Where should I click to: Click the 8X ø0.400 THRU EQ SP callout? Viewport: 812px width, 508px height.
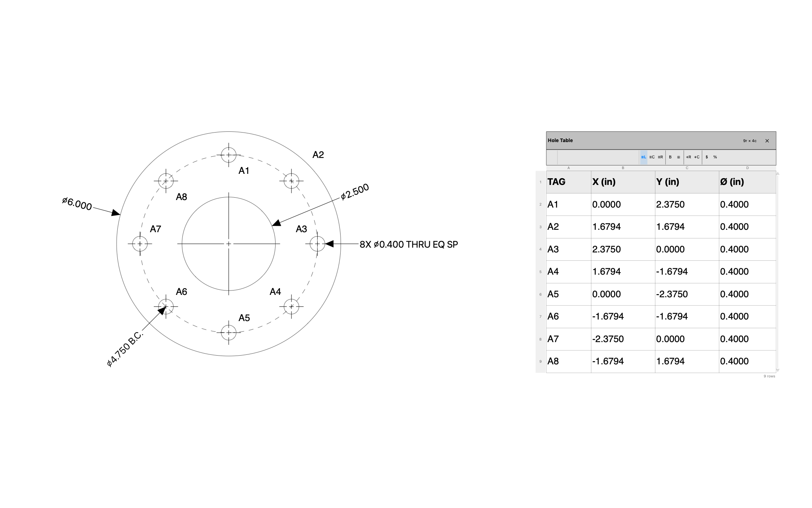click(x=409, y=244)
